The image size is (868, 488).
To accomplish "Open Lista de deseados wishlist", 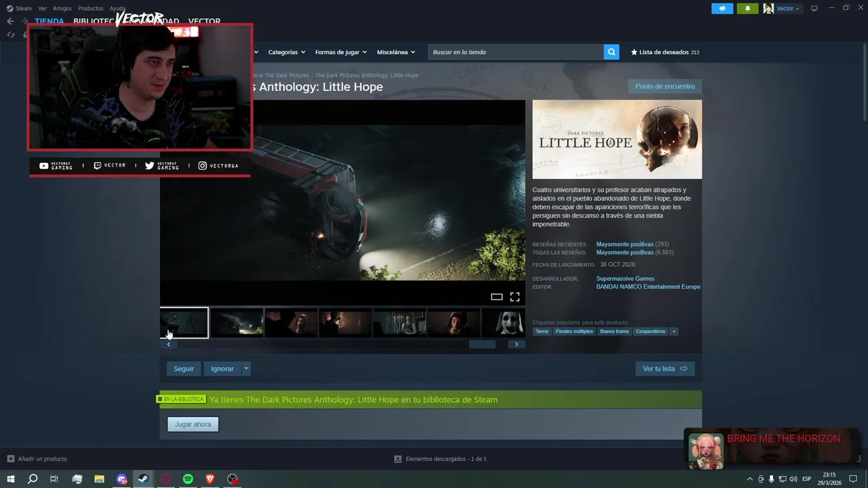I will click(x=665, y=52).
